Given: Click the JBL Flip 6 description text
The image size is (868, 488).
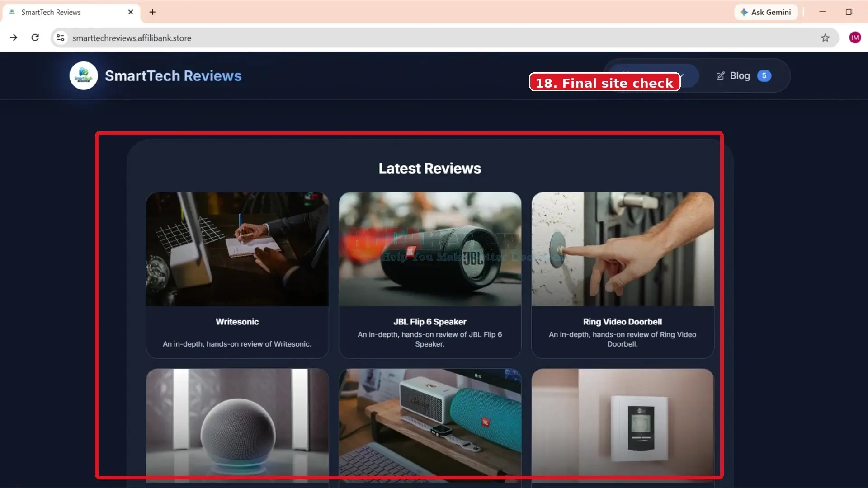Looking at the screenshot, I should 430,339.
